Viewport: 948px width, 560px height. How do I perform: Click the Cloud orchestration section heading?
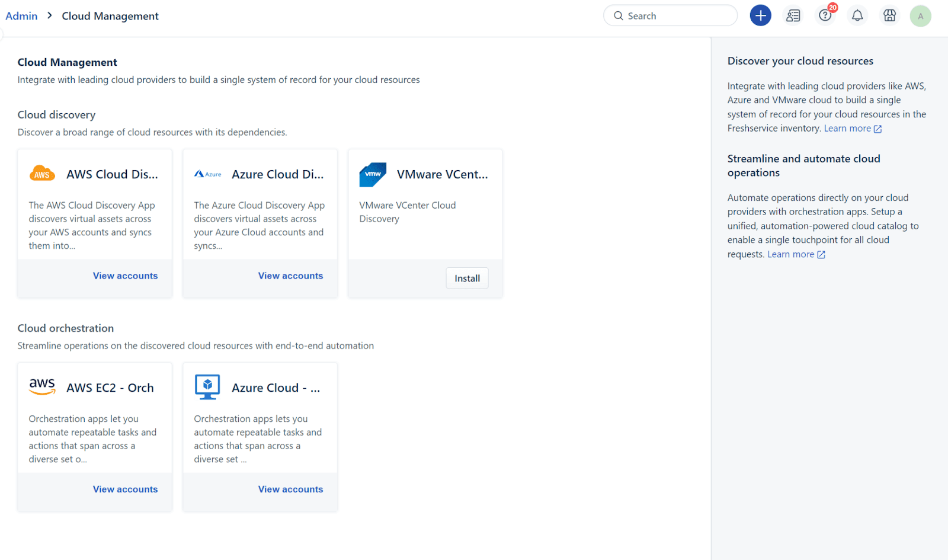point(66,328)
